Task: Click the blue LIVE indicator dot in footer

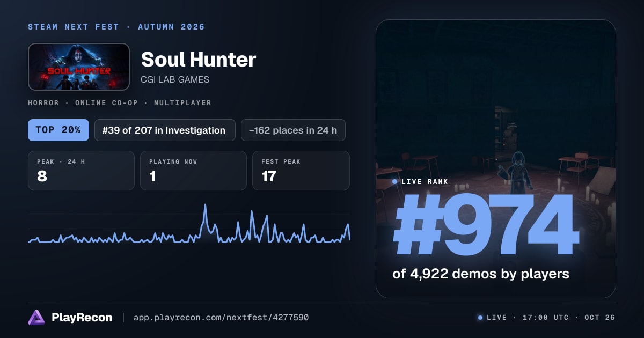Action: 480,318
